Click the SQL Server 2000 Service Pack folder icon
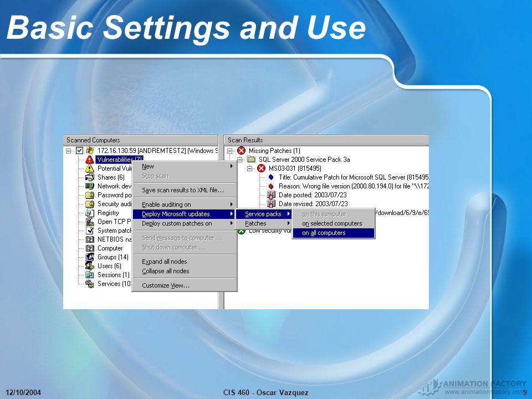Image resolution: width=532 pixels, height=399 pixels. (x=251, y=160)
